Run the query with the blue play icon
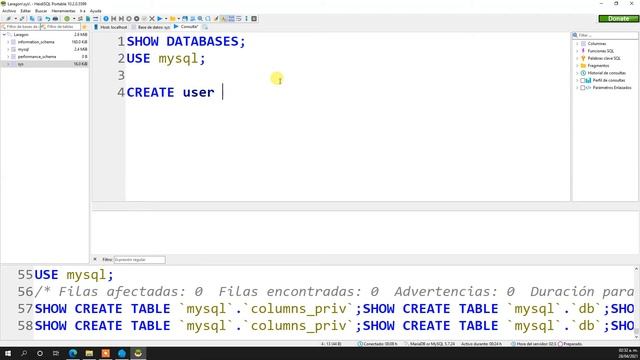 click(x=160, y=19)
